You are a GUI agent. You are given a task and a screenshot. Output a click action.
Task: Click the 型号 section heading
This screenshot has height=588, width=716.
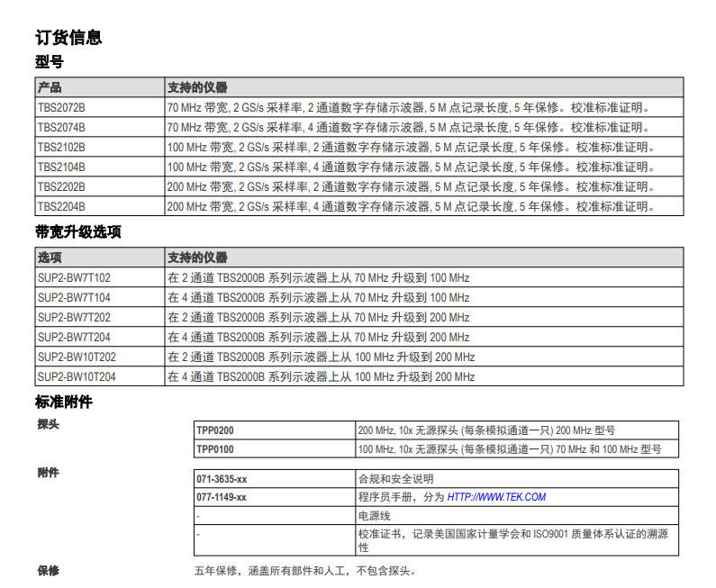click(50, 61)
